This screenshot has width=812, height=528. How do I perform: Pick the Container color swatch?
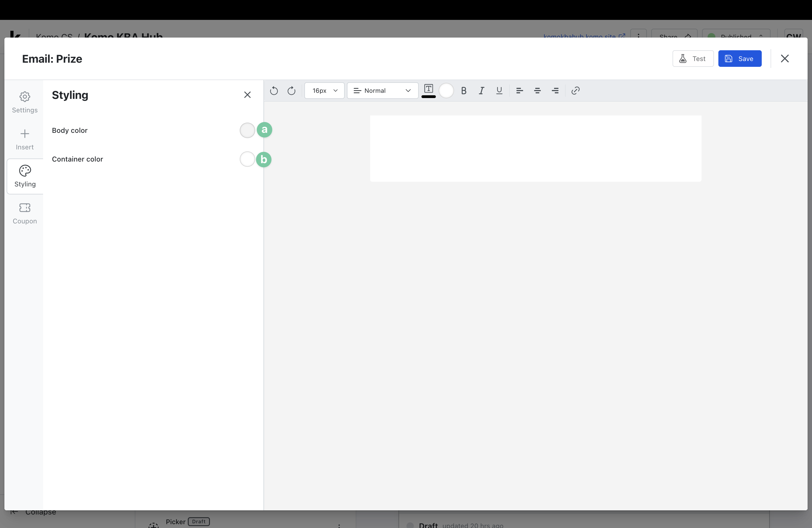tap(247, 159)
